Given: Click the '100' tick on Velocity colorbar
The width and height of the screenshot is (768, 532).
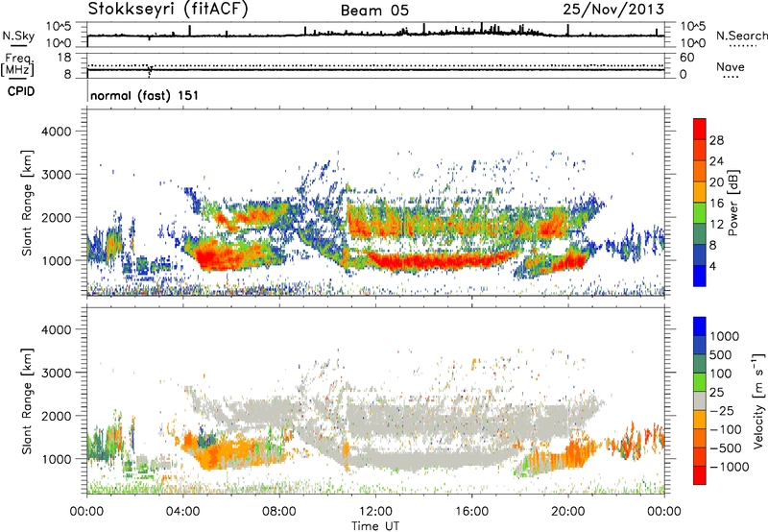Looking at the screenshot, I should (x=721, y=374).
